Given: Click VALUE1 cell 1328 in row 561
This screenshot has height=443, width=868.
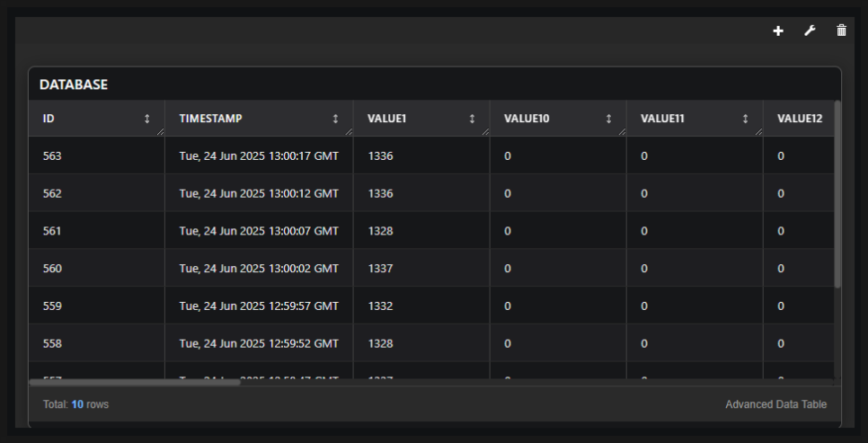Looking at the screenshot, I should tap(421, 231).
